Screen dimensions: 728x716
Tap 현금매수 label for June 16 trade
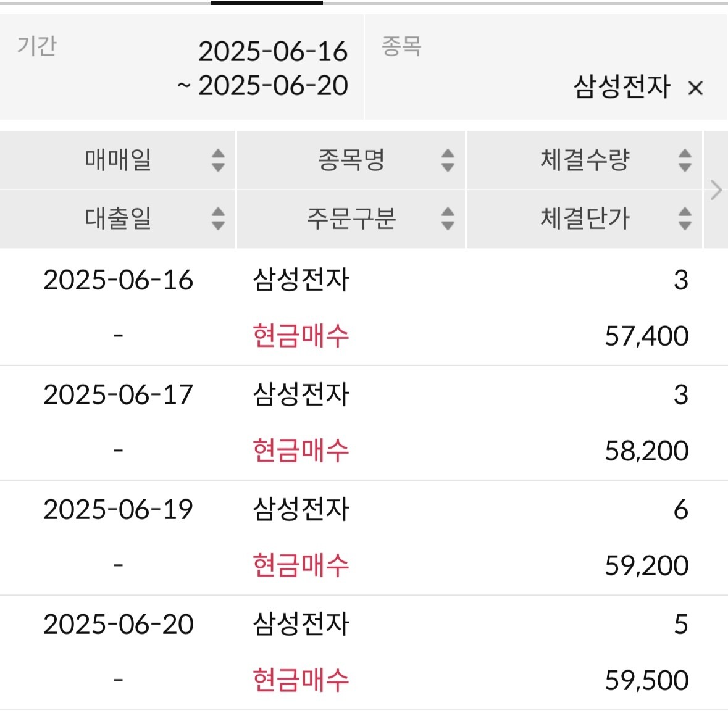(301, 336)
